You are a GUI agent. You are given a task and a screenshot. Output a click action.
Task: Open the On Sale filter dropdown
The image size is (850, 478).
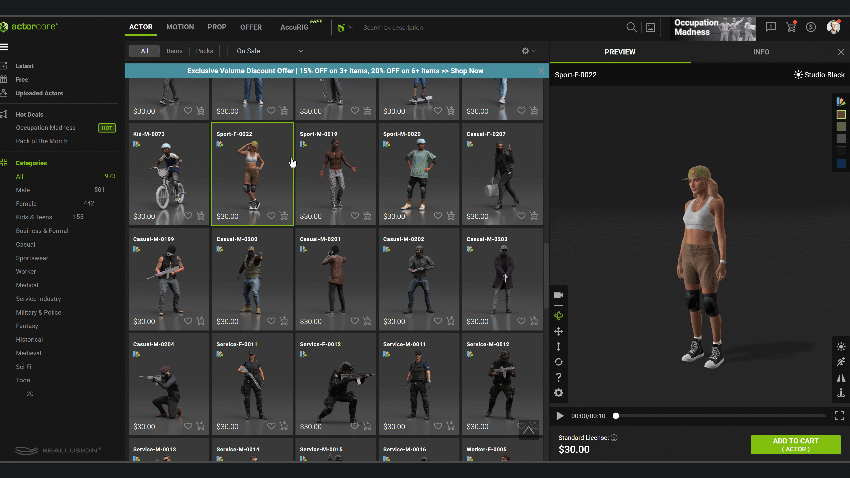269,50
